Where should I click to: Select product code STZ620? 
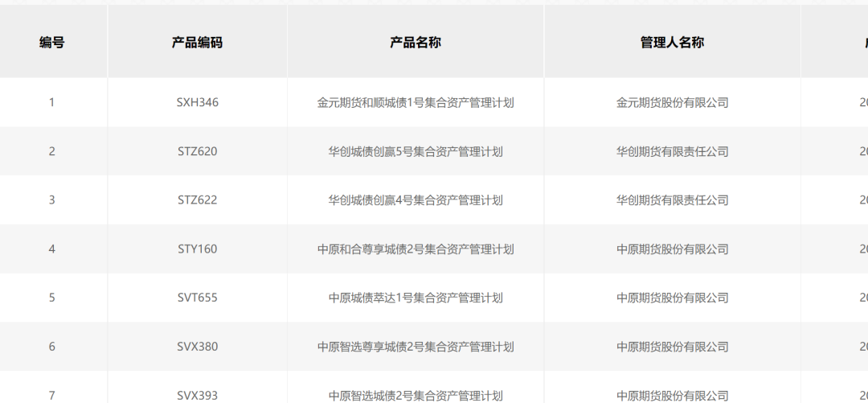point(197,151)
